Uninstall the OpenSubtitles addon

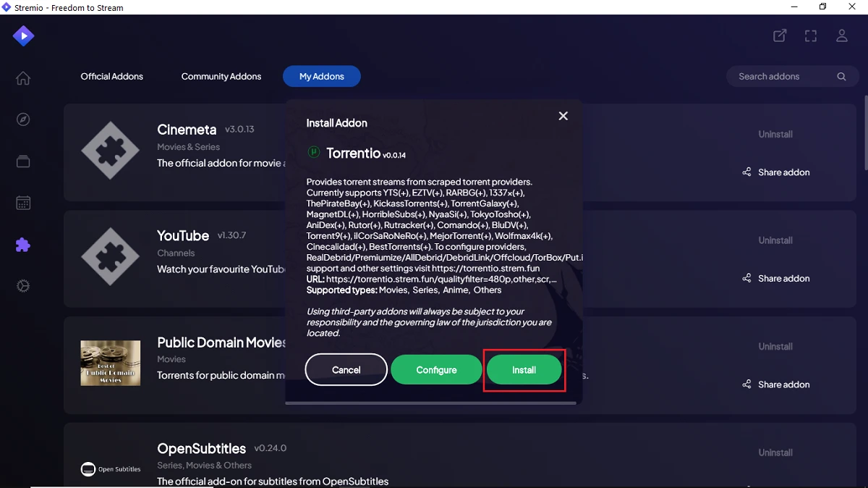[775, 453]
